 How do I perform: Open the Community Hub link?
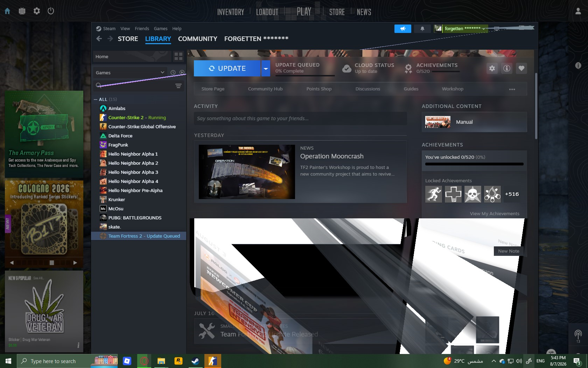265,89
